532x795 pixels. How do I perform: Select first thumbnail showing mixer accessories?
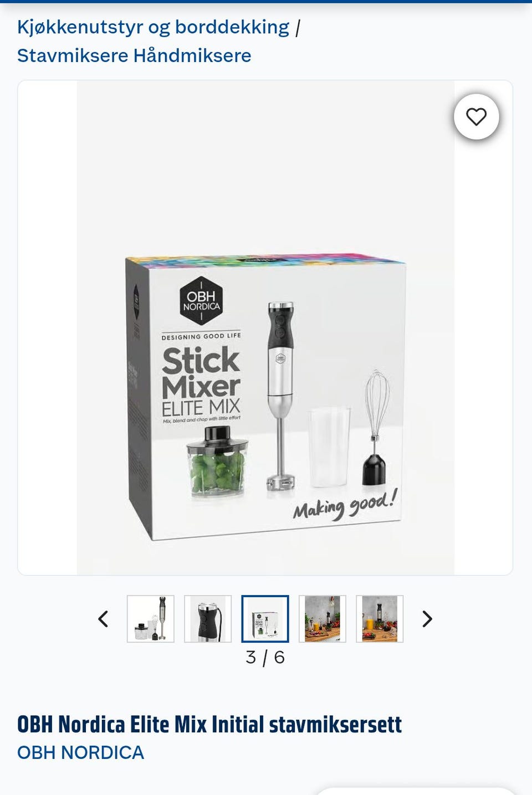tap(151, 619)
